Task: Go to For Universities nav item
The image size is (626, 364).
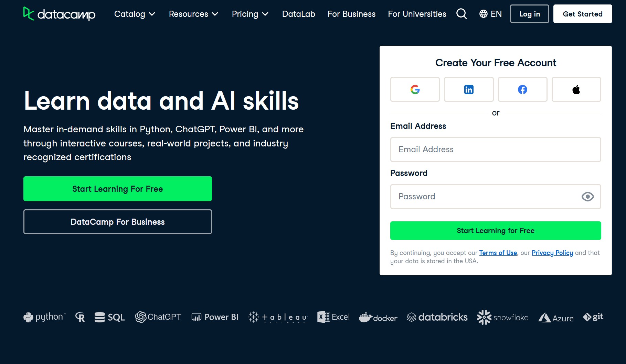Action: pos(417,14)
